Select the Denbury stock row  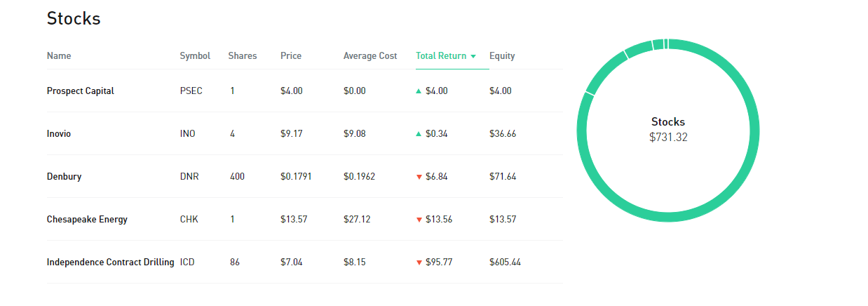tap(64, 177)
